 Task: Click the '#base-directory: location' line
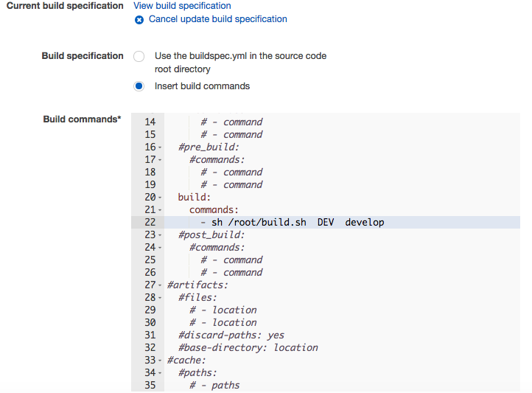point(248,347)
